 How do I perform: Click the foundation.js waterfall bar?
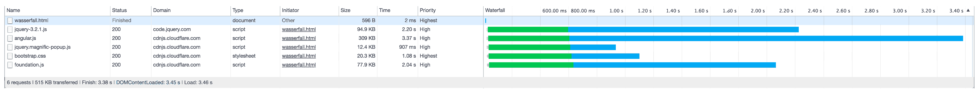pyautogui.click(x=632, y=65)
